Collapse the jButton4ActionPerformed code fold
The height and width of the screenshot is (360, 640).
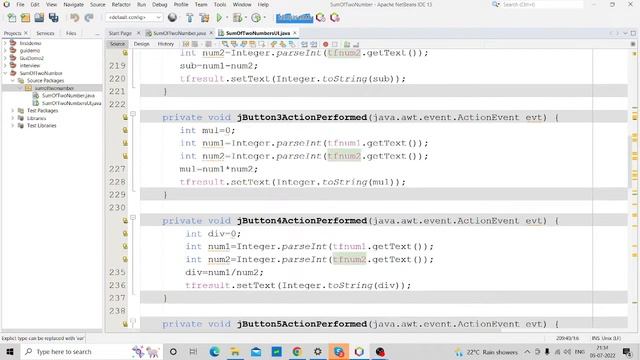click(133, 218)
